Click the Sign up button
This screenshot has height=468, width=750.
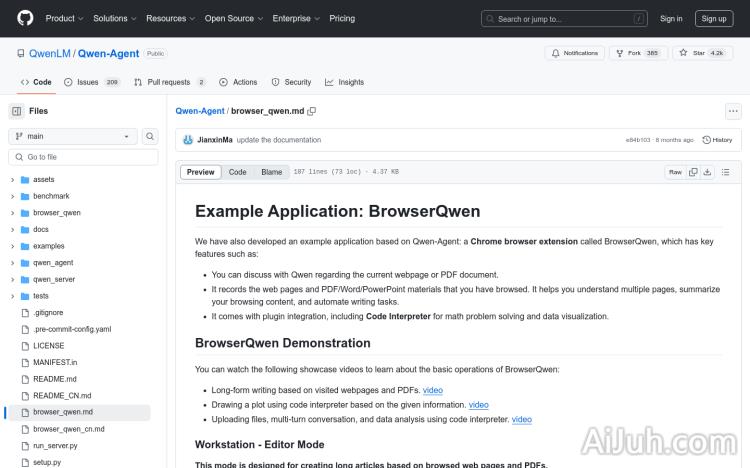[x=714, y=19]
